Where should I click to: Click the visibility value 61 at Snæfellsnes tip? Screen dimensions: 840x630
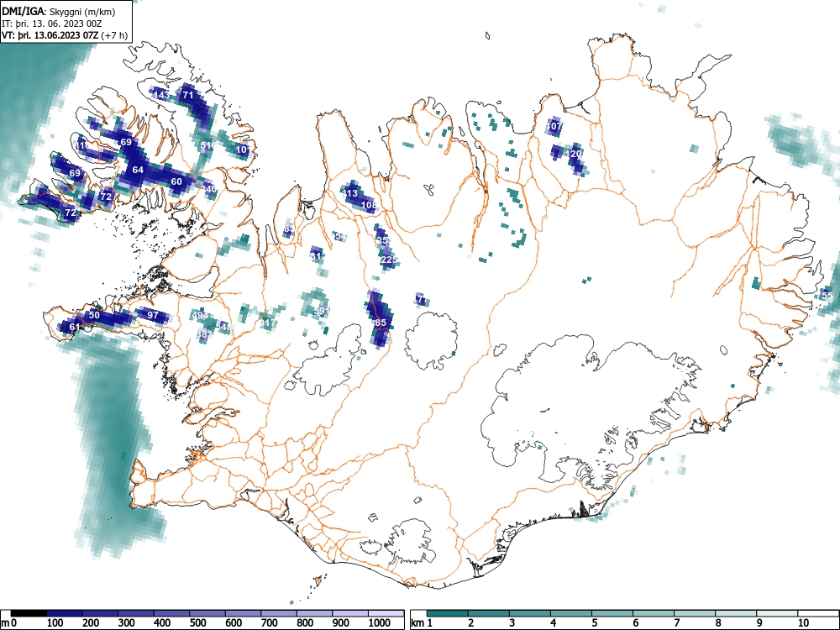[75, 327]
